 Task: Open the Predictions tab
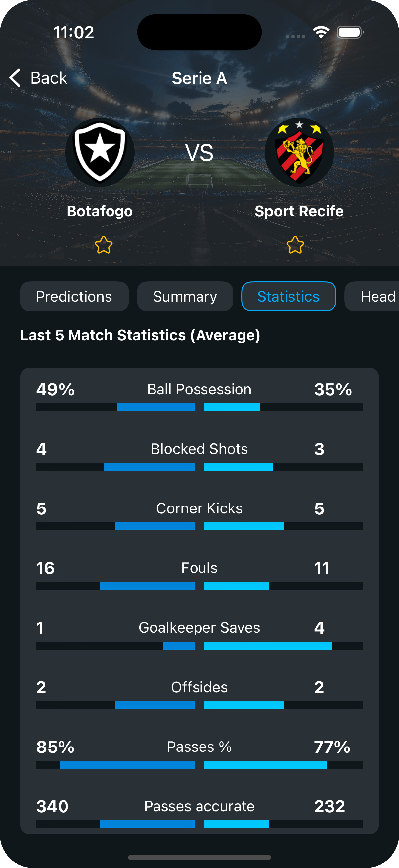coord(74,296)
